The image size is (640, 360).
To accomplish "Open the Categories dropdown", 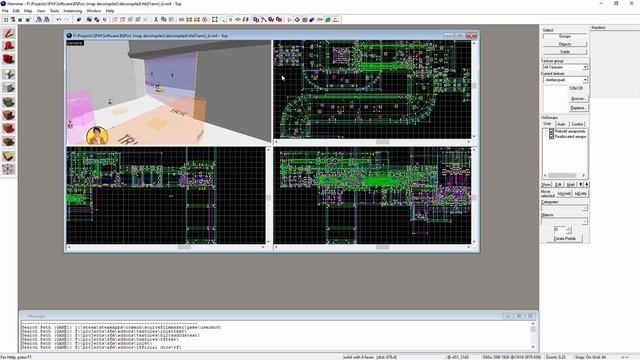I will pos(564,208).
